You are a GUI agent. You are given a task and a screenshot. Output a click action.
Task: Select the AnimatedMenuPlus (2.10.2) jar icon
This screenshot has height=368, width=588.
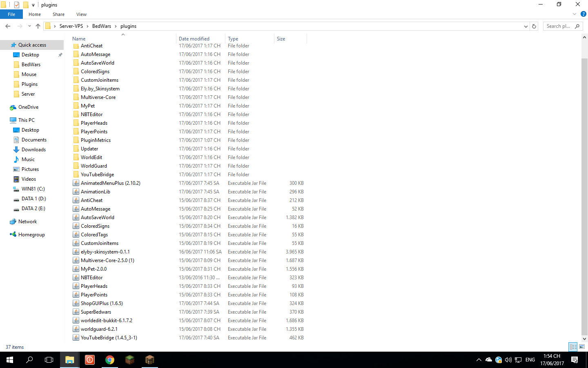76,183
